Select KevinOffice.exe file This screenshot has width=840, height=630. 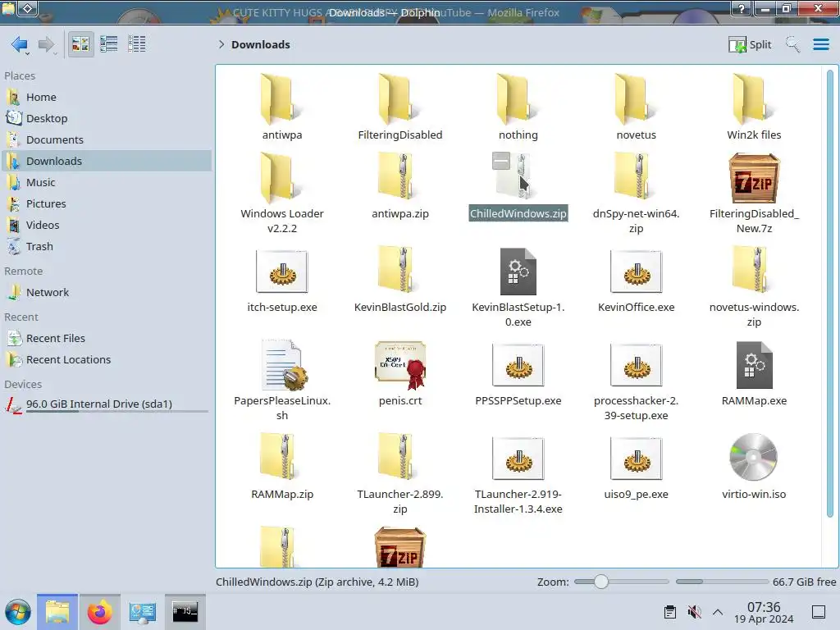click(x=636, y=280)
